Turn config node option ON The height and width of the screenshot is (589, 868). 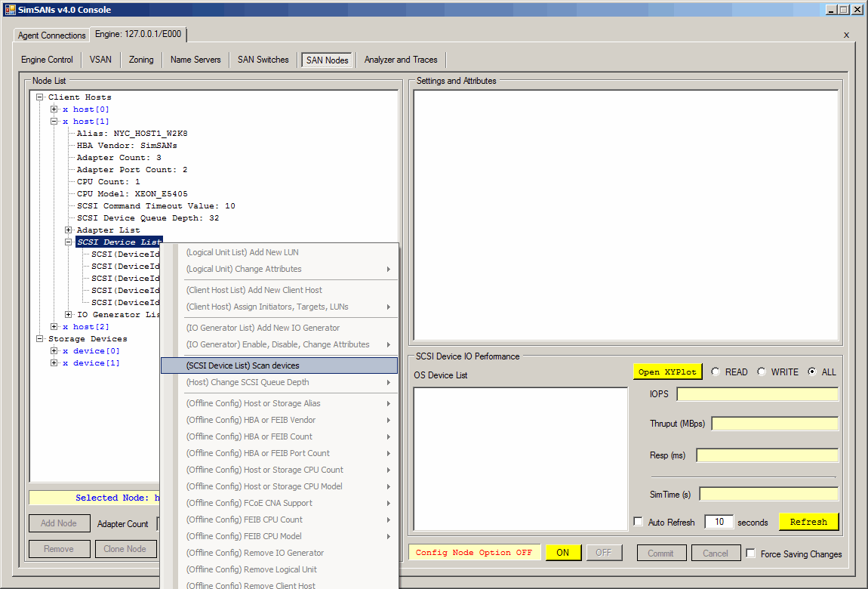pyautogui.click(x=563, y=553)
